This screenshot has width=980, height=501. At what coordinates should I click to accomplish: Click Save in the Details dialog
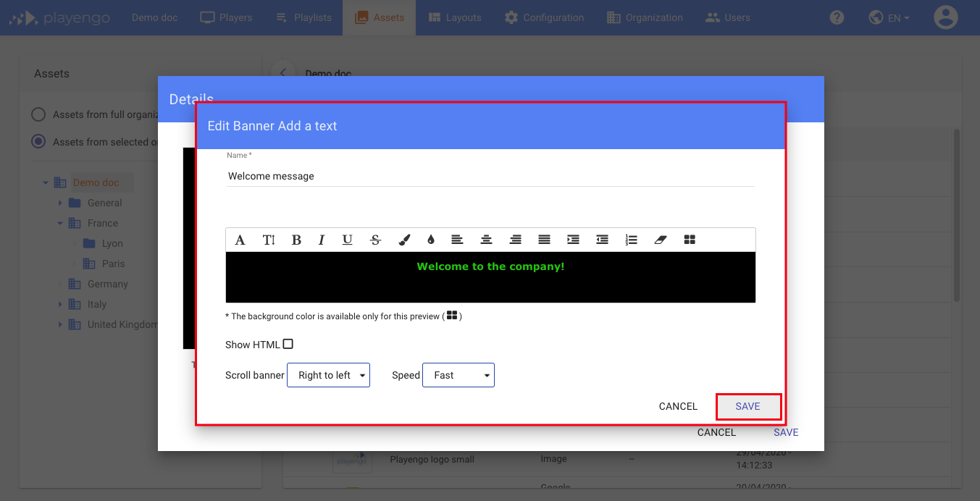(786, 432)
